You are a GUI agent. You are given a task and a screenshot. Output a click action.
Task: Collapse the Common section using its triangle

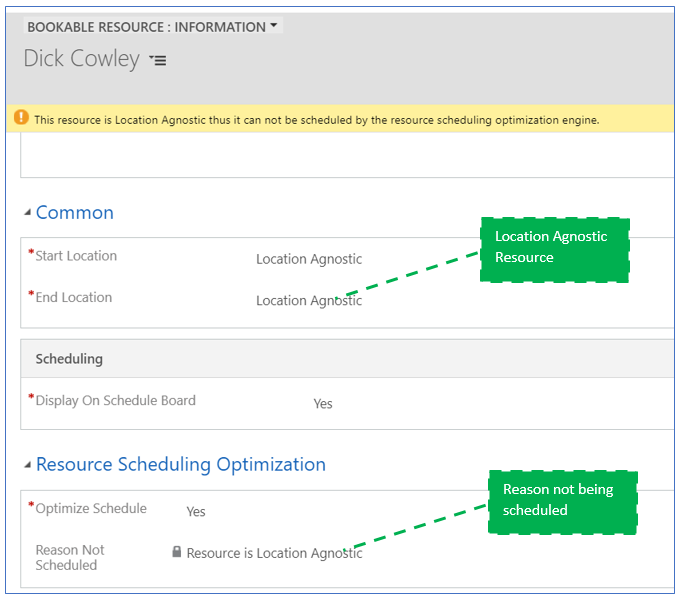(x=27, y=213)
